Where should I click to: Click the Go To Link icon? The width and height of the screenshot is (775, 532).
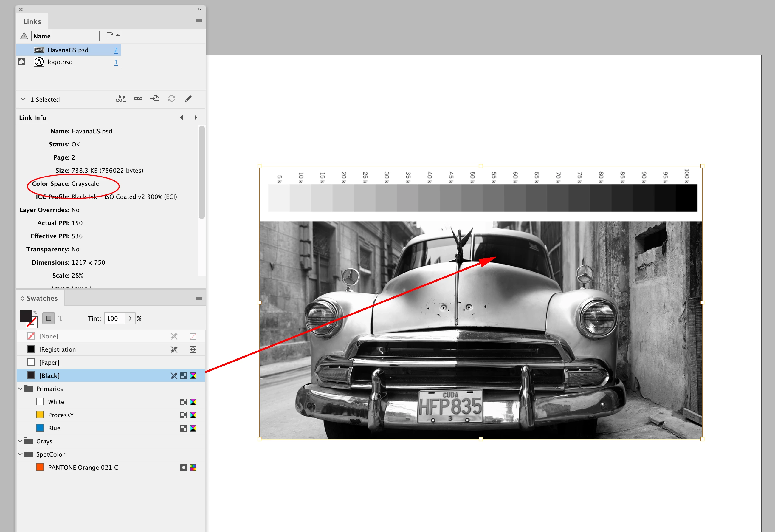[x=155, y=98]
